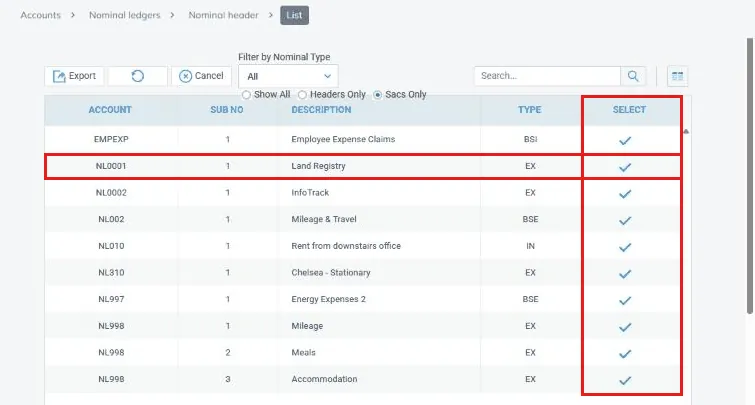Open the Filter by Nominal Type dropdown
Screen dimensions: 755x405
tap(288, 76)
